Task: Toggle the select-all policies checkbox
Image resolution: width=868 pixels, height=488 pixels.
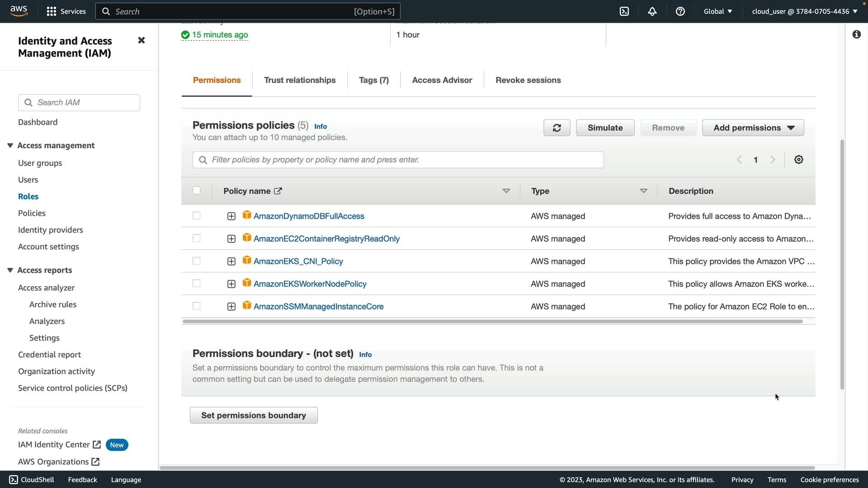Action: point(196,191)
